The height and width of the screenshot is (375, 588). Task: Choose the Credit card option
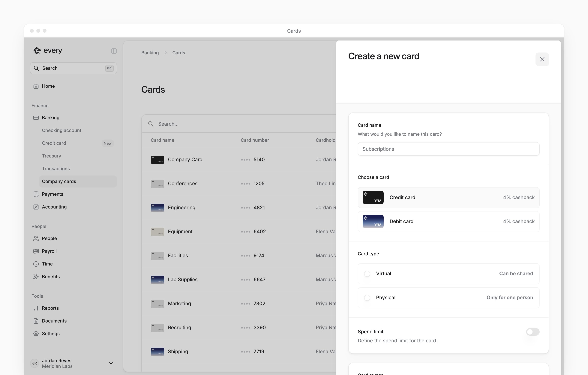(448, 197)
